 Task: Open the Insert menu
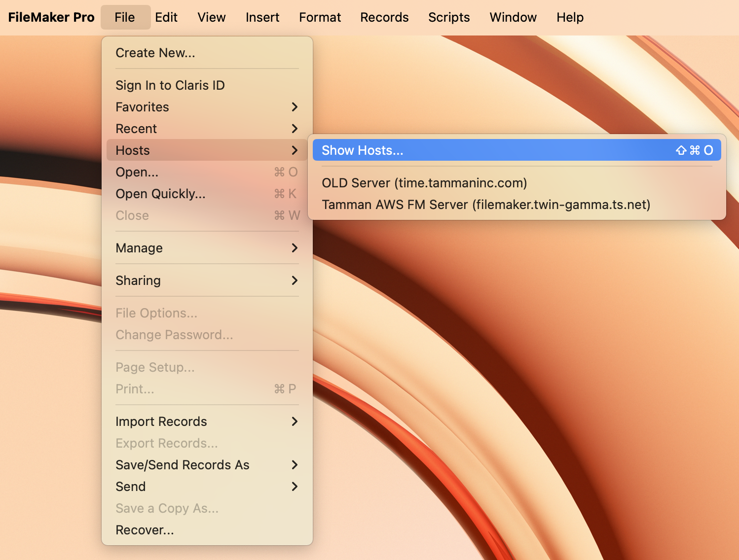pyautogui.click(x=262, y=17)
